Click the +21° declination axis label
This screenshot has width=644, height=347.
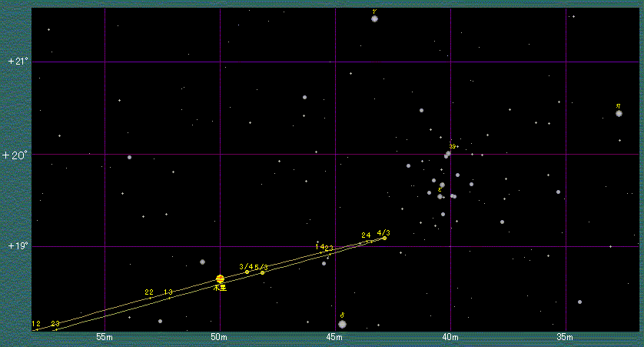[x=16, y=61]
